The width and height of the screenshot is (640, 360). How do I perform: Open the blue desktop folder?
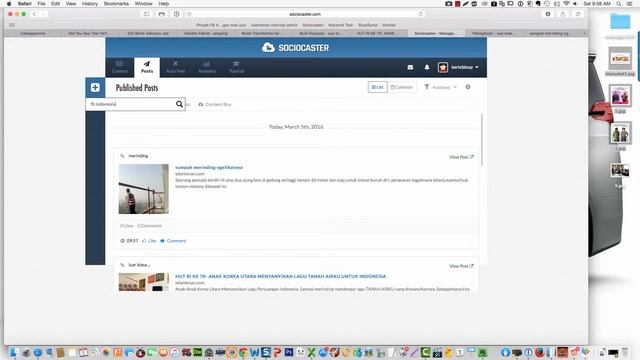pos(620,21)
